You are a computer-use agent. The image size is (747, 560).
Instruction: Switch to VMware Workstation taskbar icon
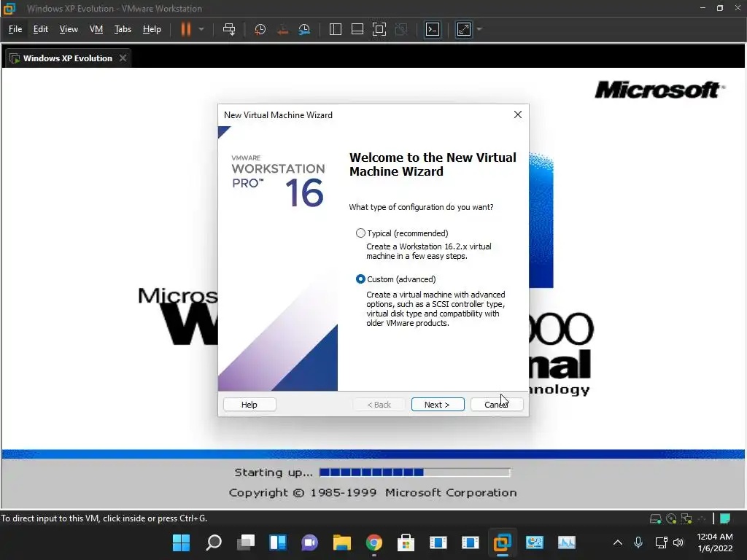pos(502,542)
